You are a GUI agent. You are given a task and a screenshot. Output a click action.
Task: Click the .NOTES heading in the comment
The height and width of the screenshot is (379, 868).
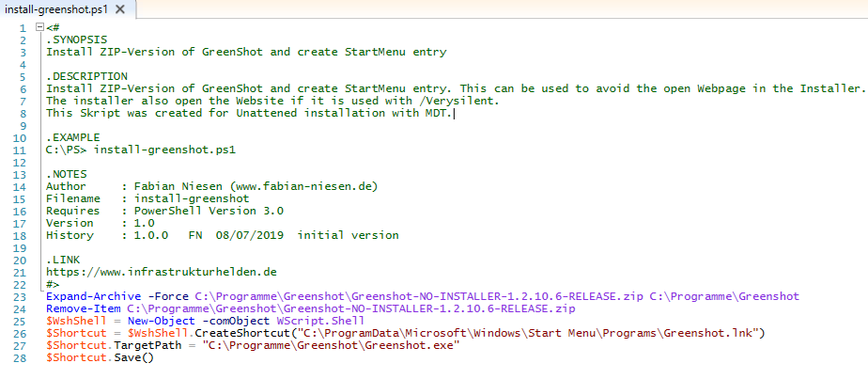click(x=67, y=174)
